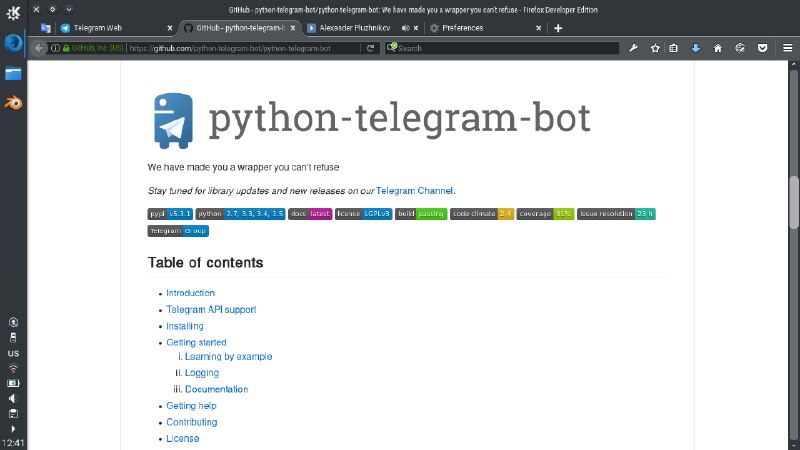Launch Blender from the side panel
The width and height of the screenshot is (800, 450).
pos(13,103)
